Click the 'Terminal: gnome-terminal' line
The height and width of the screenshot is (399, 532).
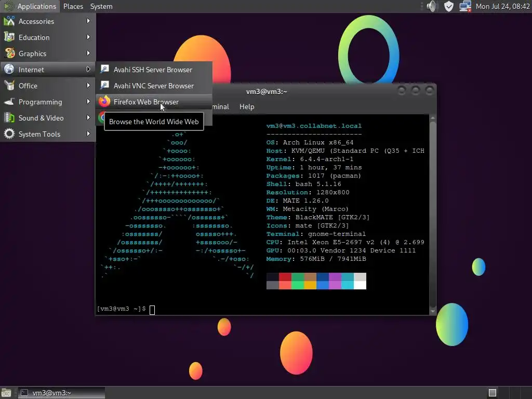click(x=316, y=234)
